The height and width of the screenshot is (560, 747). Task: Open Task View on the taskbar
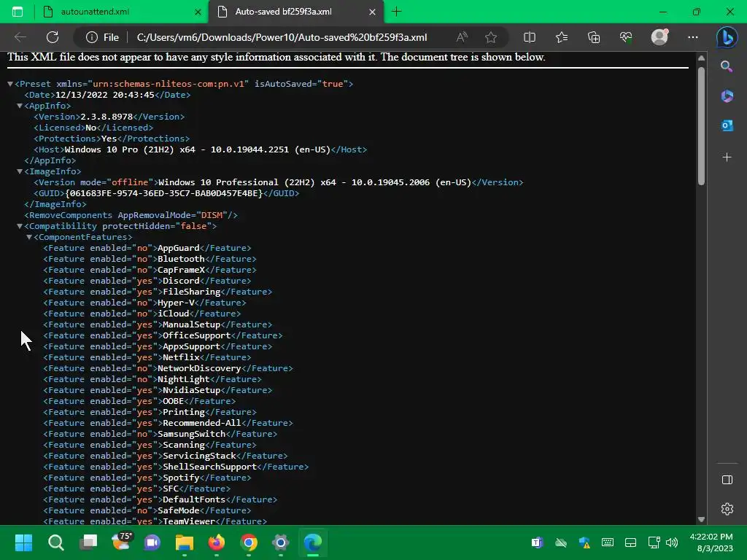(88, 542)
